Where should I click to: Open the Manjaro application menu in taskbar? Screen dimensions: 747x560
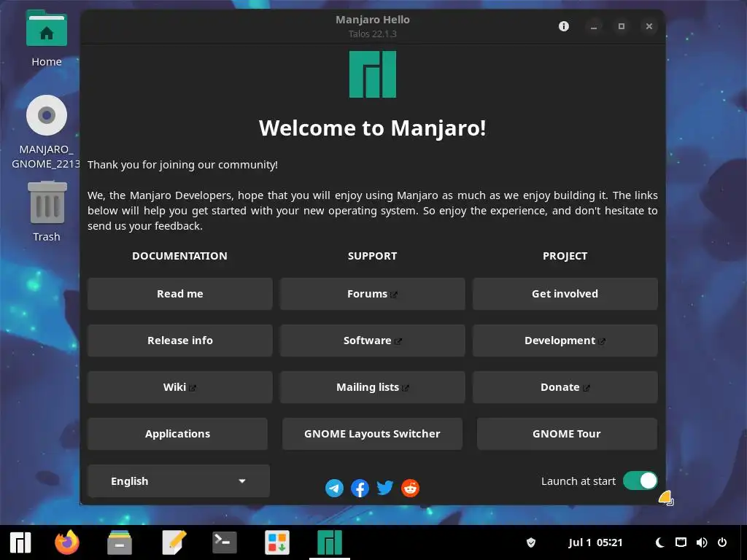(20, 542)
